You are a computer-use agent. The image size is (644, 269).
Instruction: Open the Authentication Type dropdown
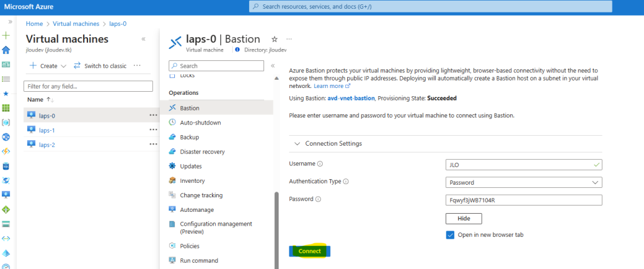[x=524, y=182]
